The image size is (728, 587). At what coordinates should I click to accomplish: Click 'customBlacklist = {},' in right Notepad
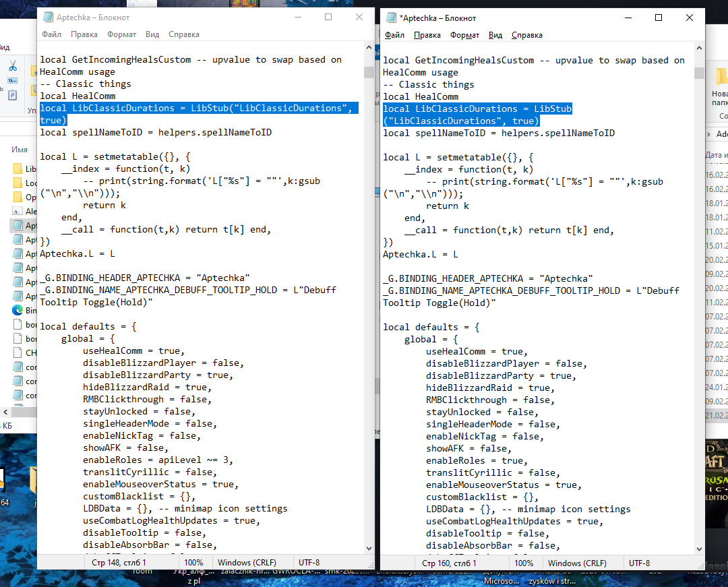(482, 497)
